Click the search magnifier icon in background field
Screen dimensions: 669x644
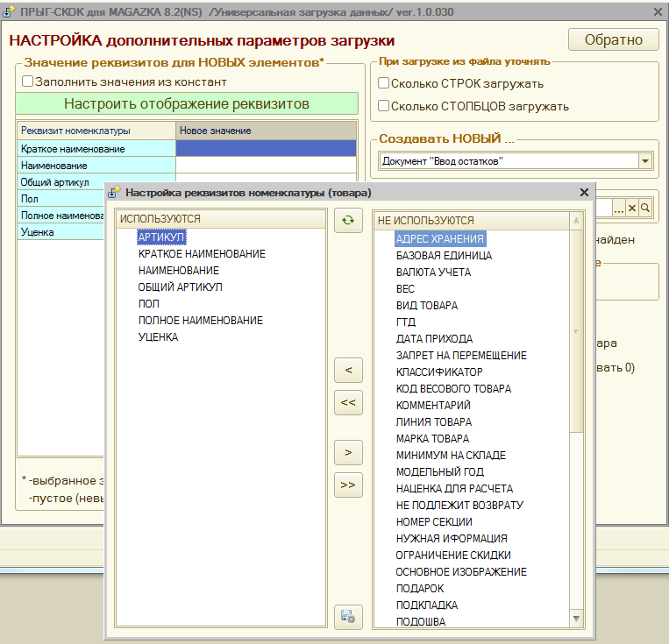coord(645,208)
